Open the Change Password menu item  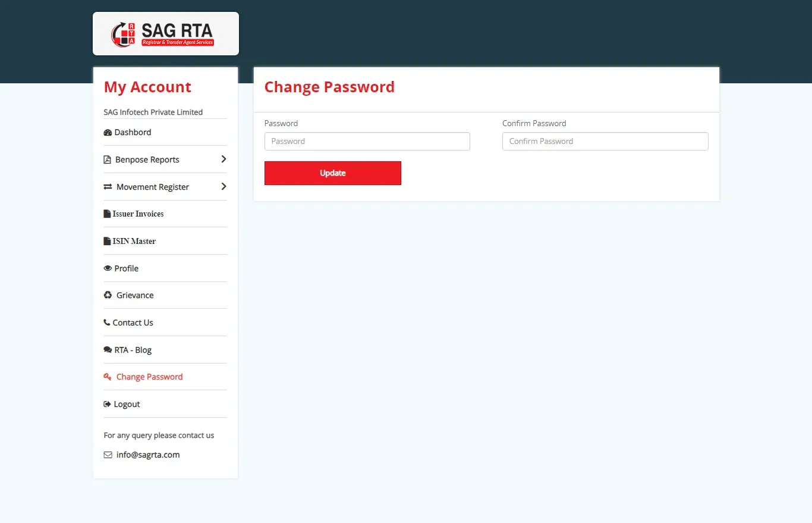coord(149,377)
